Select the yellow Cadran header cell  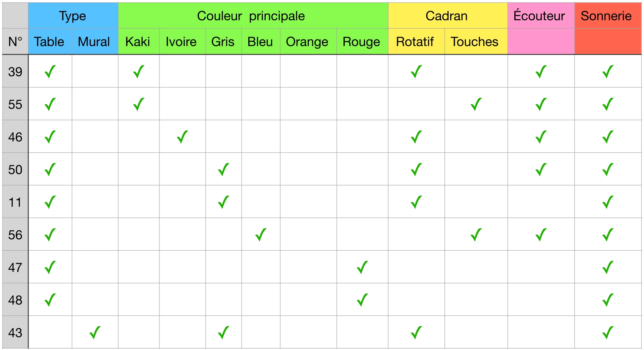point(446,16)
